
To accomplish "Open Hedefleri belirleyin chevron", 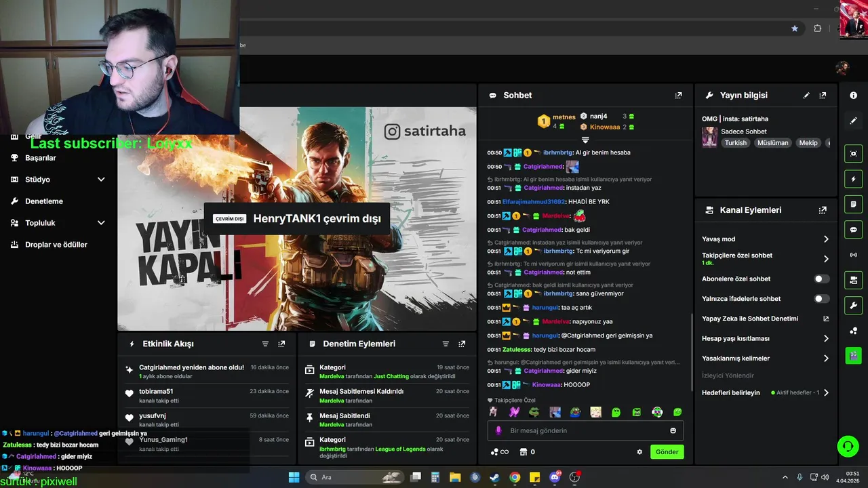I will 826,392.
